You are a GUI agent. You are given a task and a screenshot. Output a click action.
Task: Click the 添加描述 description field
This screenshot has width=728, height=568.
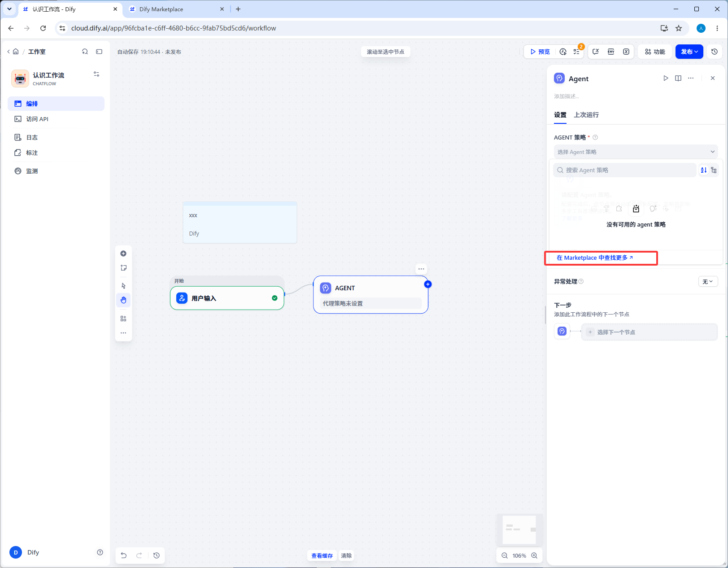click(567, 96)
